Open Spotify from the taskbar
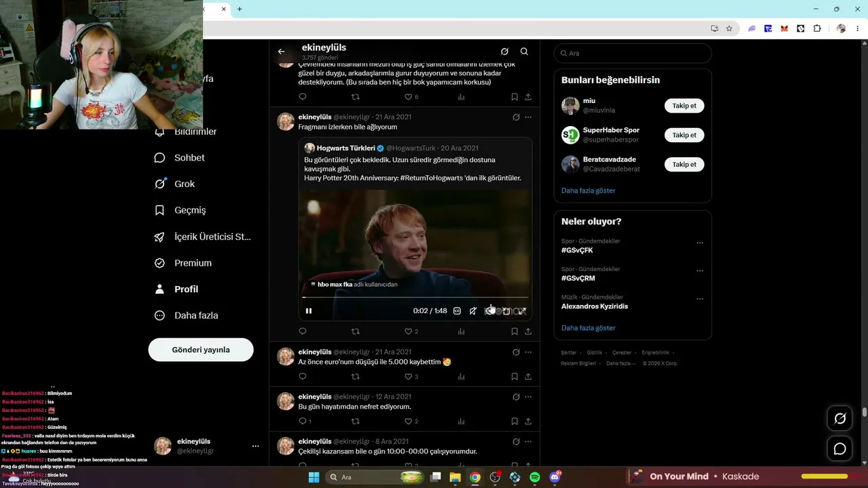 point(535,477)
